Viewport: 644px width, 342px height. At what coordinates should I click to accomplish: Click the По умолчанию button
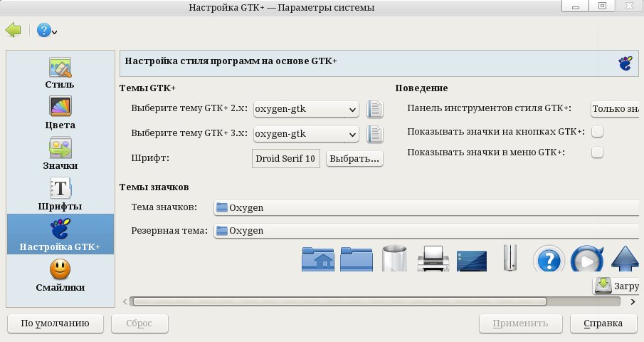(x=55, y=323)
